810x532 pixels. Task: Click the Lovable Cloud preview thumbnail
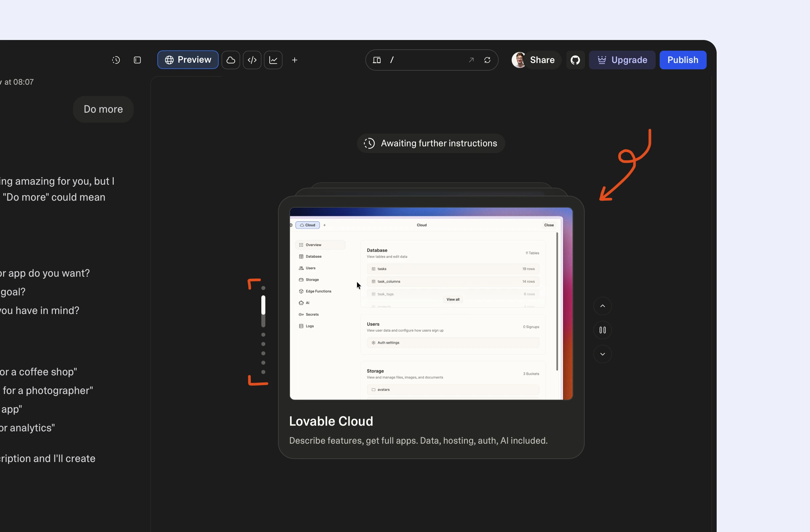pos(431,304)
